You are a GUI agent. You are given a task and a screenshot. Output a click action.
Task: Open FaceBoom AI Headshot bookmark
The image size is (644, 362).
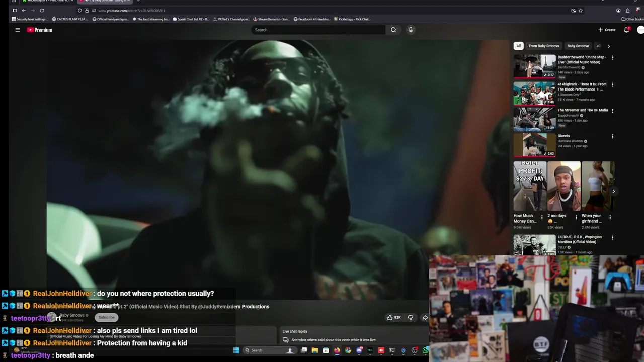coord(312,19)
